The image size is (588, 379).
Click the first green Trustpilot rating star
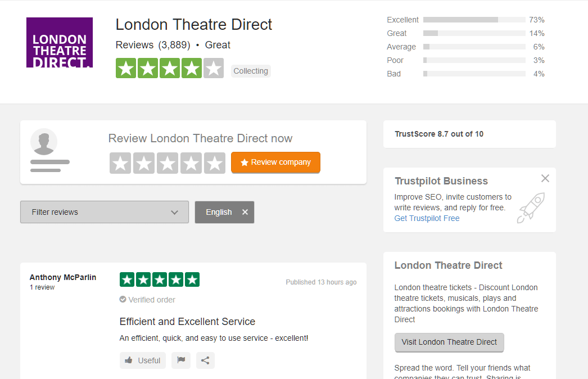(x=126, y=67)
